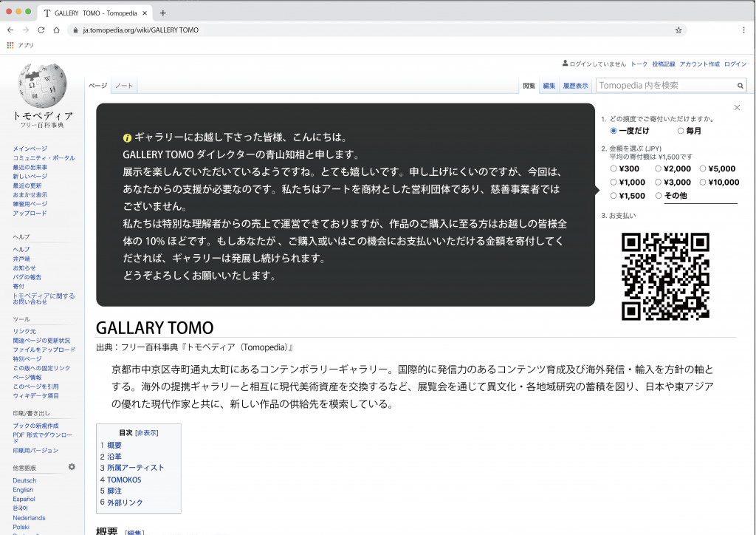This screenshot has width=756, height=535.
Task: Open a new browser tab with plus
Action: point(163,13)
